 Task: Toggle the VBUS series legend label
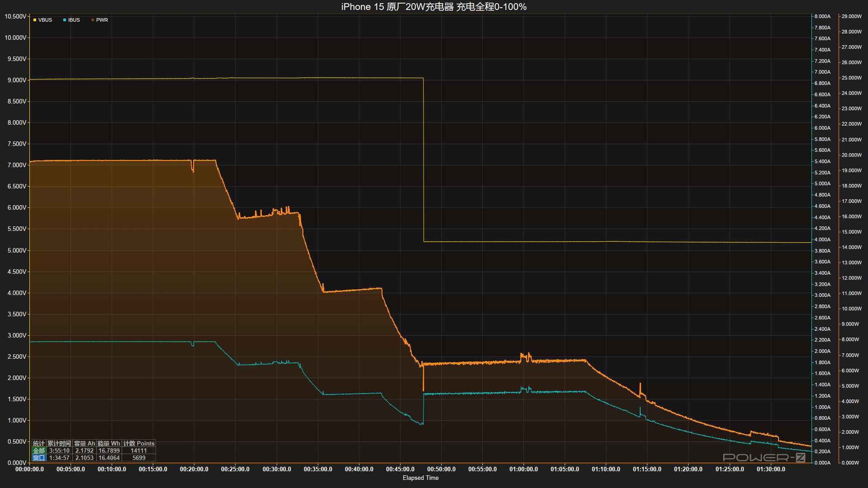(45, 20)
